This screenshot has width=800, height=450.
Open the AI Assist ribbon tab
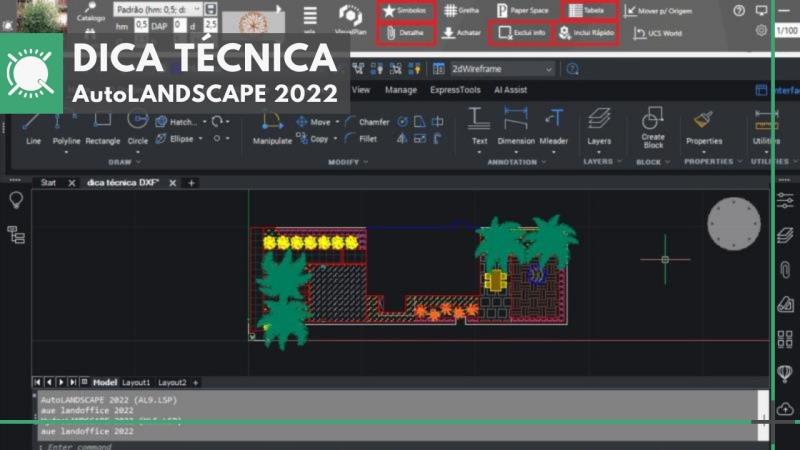[x=510, y=90]
